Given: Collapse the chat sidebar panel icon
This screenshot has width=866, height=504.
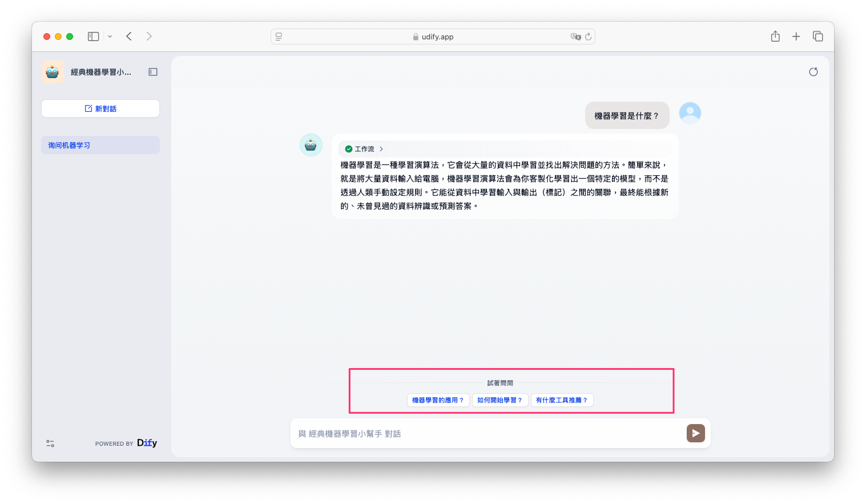Looking at the screenshot, I should pos(153,72).
